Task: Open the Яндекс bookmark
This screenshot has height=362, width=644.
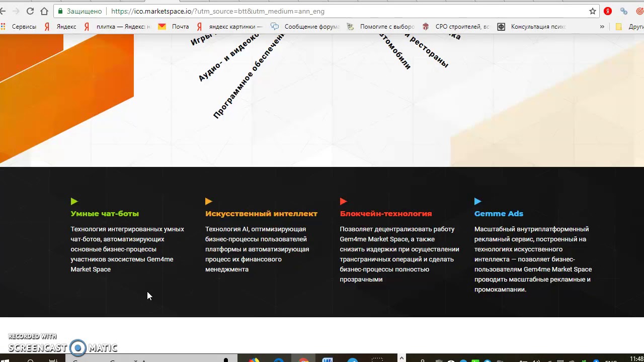Action: tap(60, 27)
